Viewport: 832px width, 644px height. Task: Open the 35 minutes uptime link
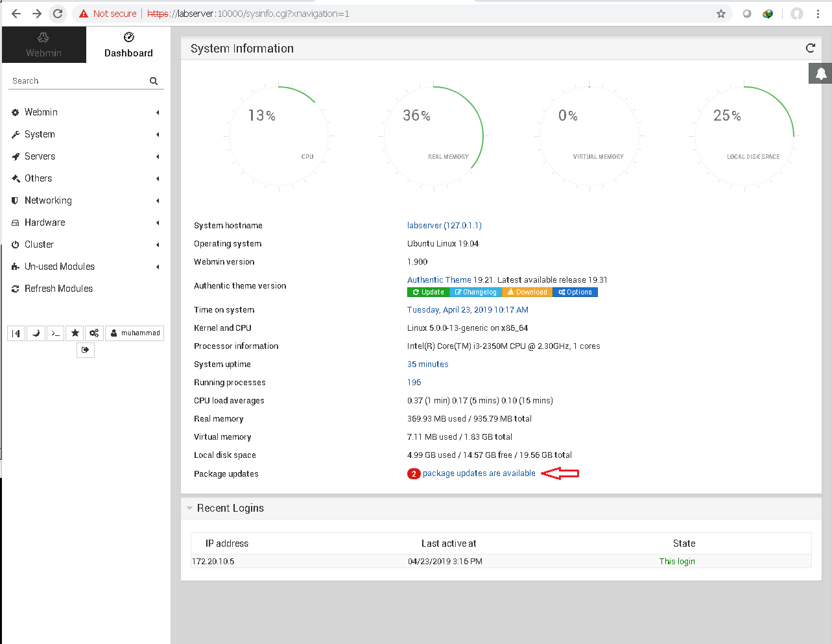coord(428,364)
